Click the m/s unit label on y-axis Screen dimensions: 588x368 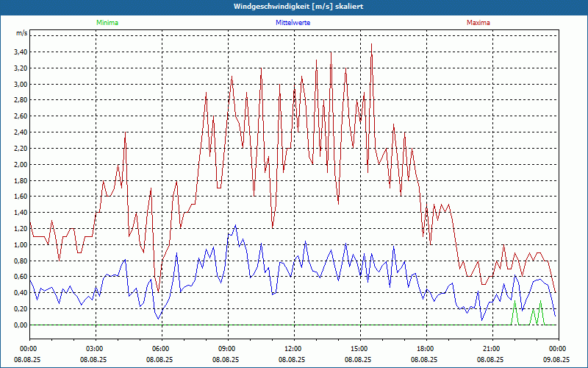tap(22, 33)
